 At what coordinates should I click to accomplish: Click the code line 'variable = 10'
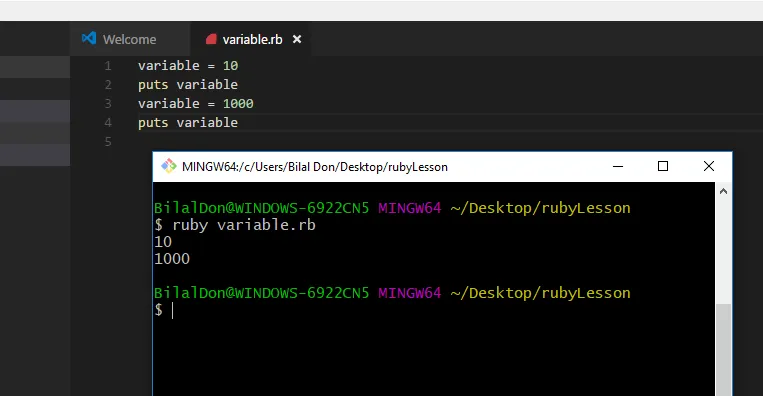coord(188,66)
